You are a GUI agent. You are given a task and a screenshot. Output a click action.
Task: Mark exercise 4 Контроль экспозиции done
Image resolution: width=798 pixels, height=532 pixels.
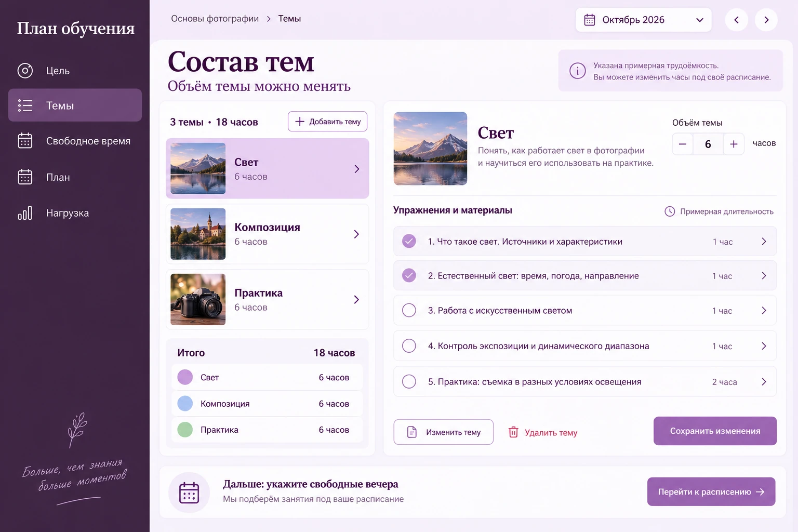tap(409, 345)
